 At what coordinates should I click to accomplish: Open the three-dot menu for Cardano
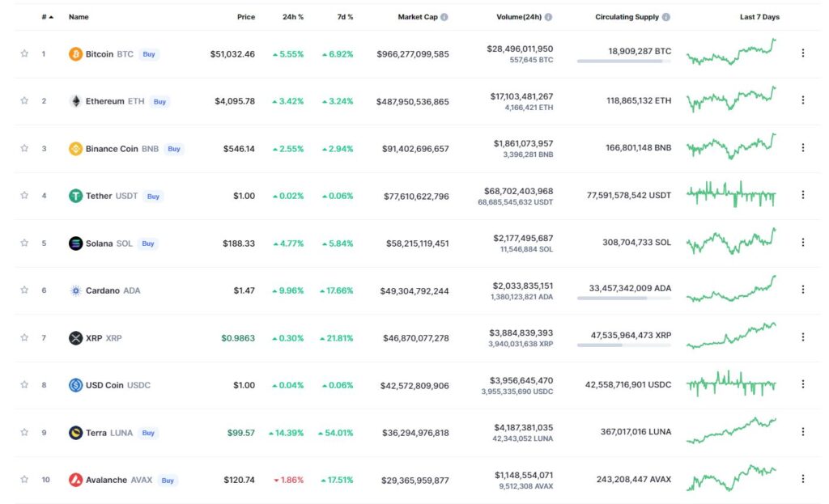click(x=802, y=290)
